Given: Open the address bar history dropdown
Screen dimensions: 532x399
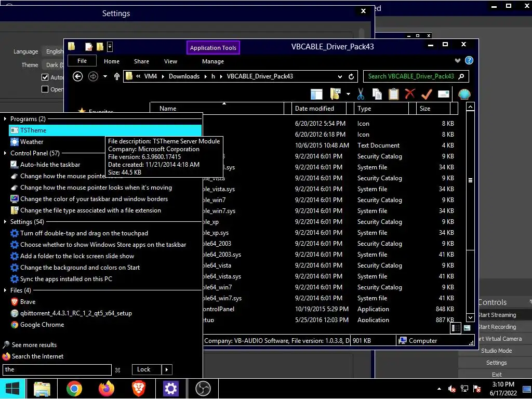Looking at the screenshot, I should (340, 77).
